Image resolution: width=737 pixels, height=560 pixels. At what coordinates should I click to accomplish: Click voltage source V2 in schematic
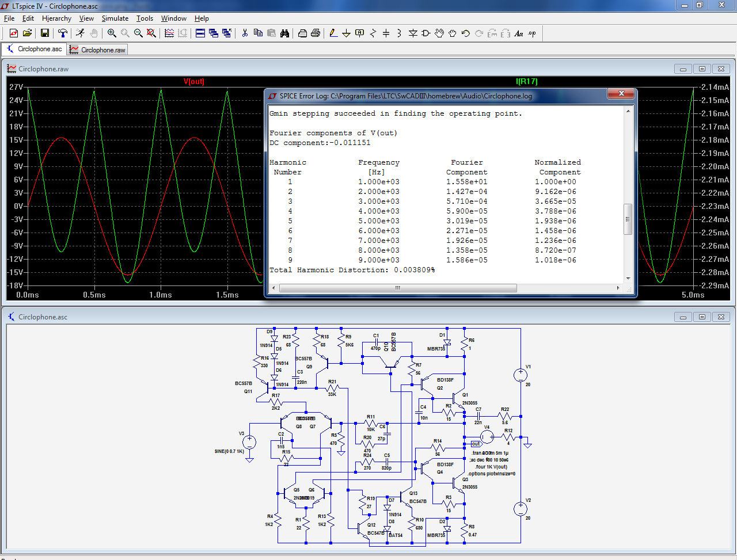coord(521,509)
